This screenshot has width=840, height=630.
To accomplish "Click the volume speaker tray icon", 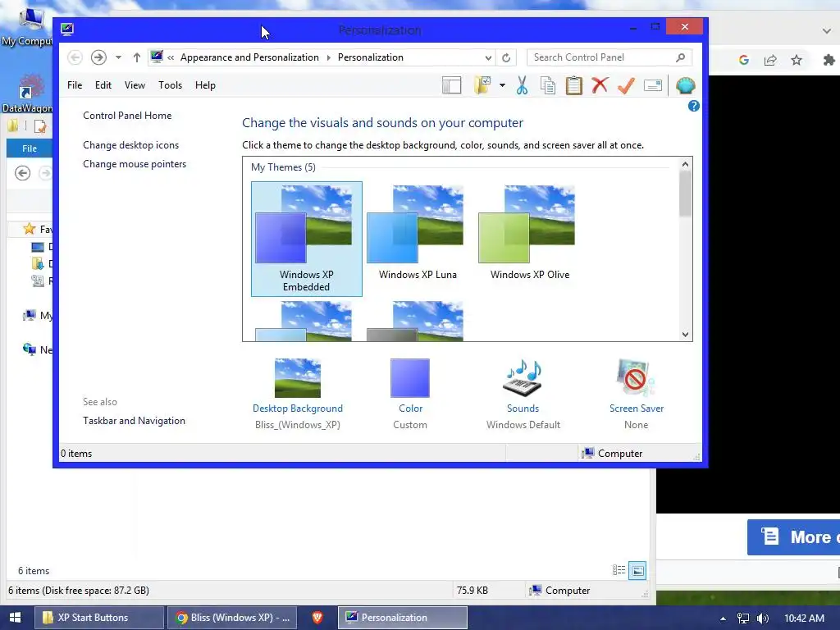I will click(x=762, y=619).
